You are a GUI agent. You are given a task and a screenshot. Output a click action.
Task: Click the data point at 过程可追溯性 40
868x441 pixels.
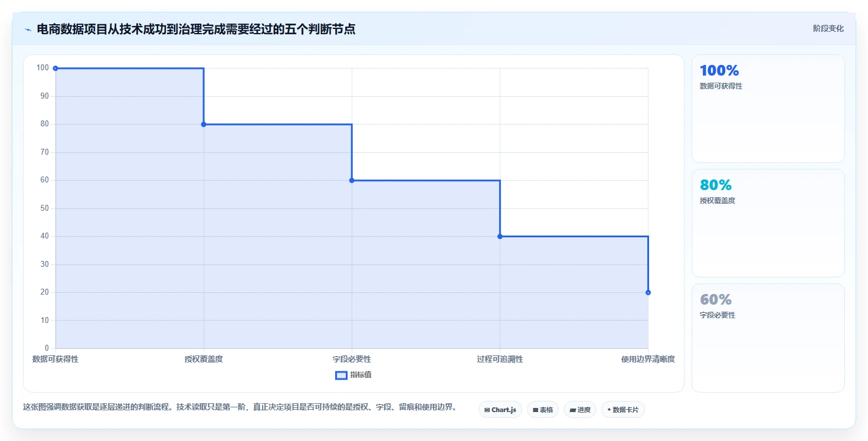tap(500, 237)
